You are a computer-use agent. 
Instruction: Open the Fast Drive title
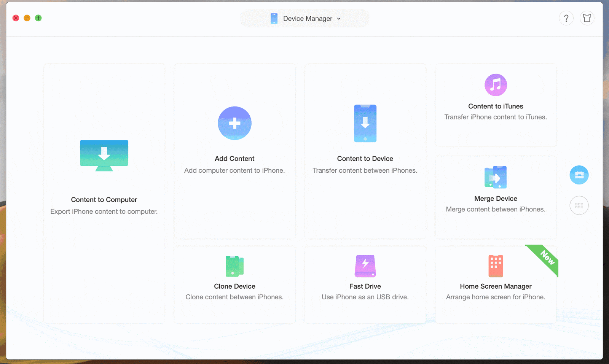click(x=365, y=286)
